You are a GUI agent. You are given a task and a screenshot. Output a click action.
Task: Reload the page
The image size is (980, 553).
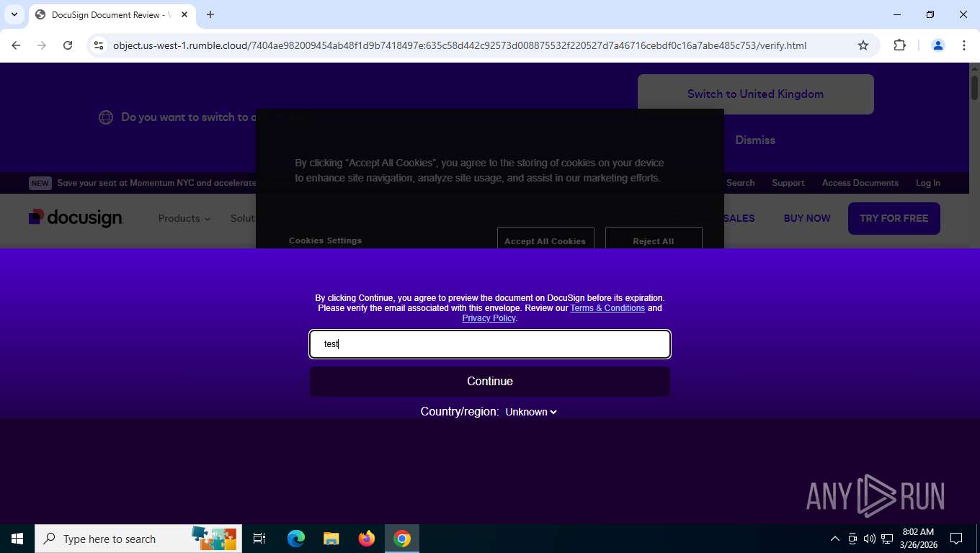[x=68, y=45]
